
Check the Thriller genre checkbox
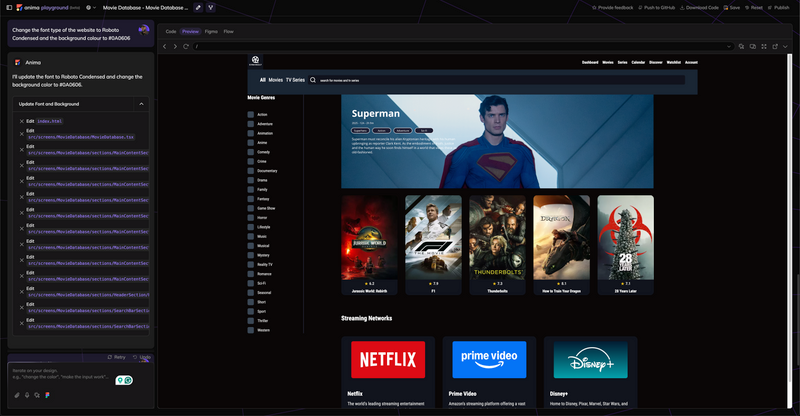251,321
